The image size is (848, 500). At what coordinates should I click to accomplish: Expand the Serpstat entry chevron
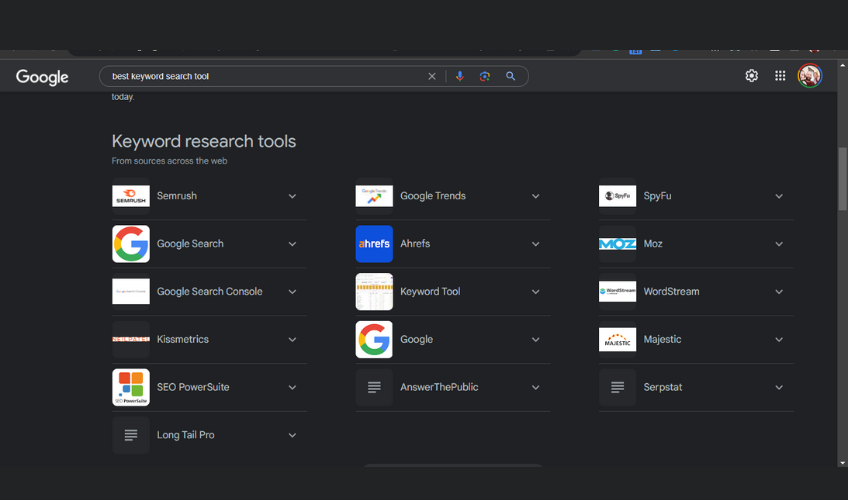click(779, 388)
